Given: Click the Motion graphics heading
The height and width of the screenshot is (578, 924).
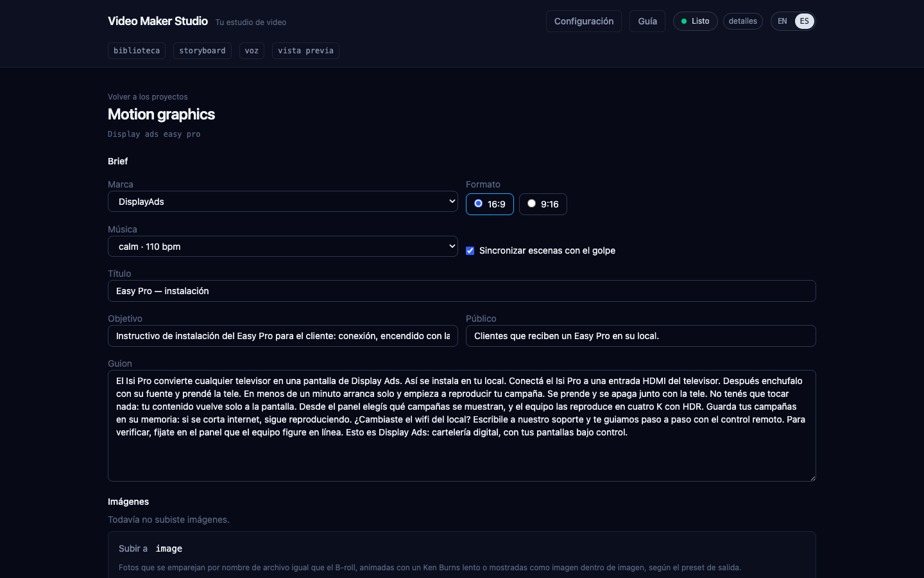Looking at the screenshot, I should coord(161,114).
